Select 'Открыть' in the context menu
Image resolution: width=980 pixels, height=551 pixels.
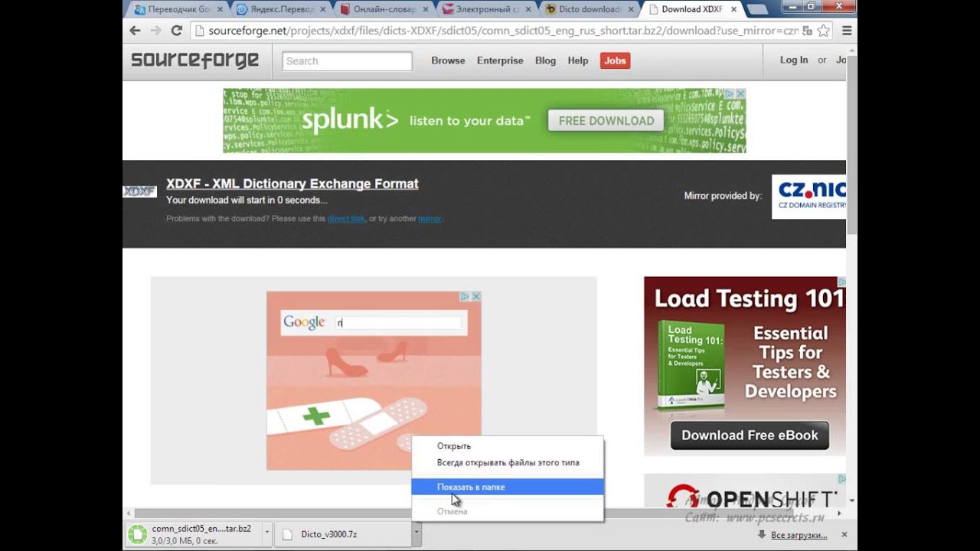508,446
